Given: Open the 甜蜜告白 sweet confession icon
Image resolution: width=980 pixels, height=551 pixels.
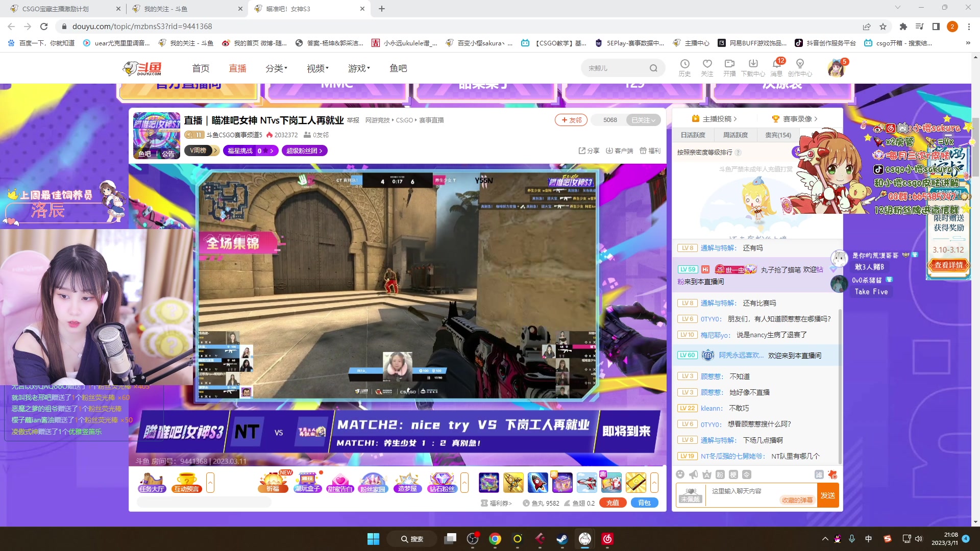Looking at the screenshot, I should coord(340,483).
